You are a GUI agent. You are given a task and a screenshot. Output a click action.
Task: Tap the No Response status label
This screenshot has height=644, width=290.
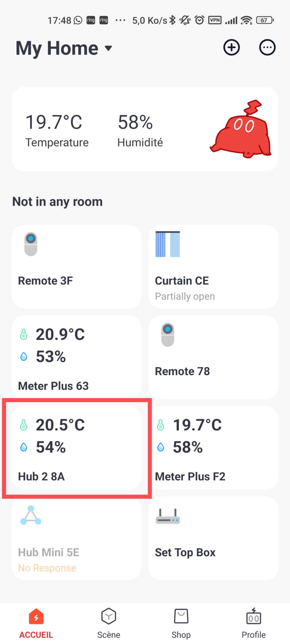[x=47, y=568]
